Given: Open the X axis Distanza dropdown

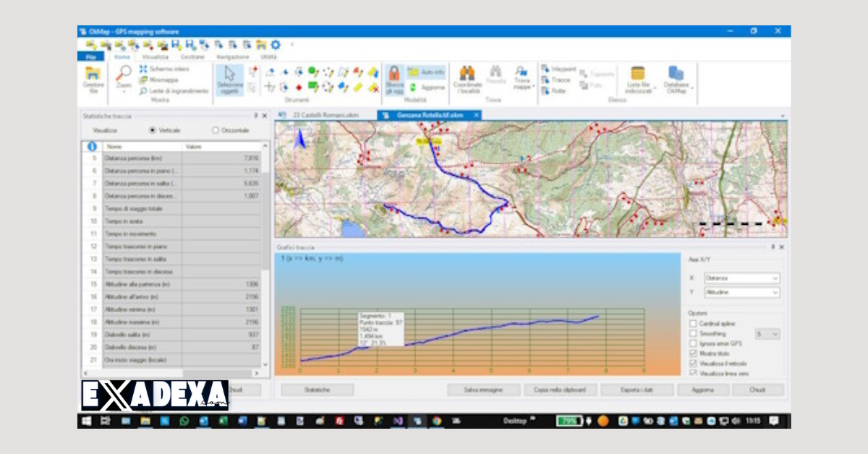Looking at the screenshot, I should pos(775,278).
